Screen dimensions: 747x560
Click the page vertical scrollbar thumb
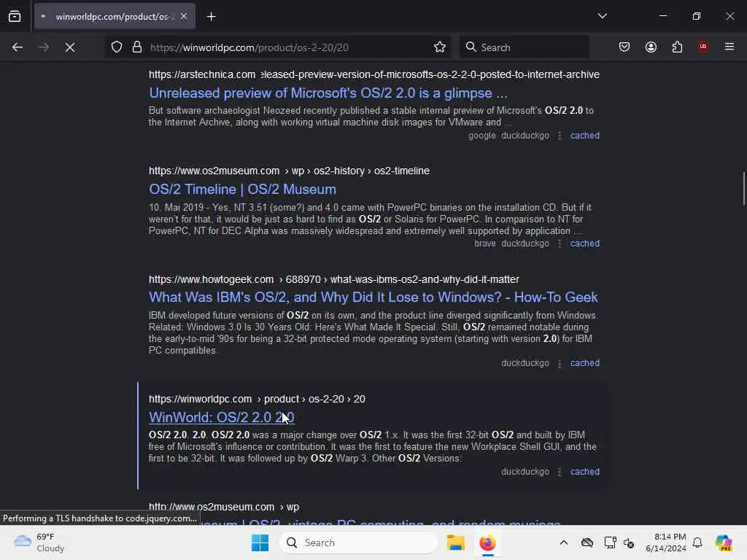[743, 188]
